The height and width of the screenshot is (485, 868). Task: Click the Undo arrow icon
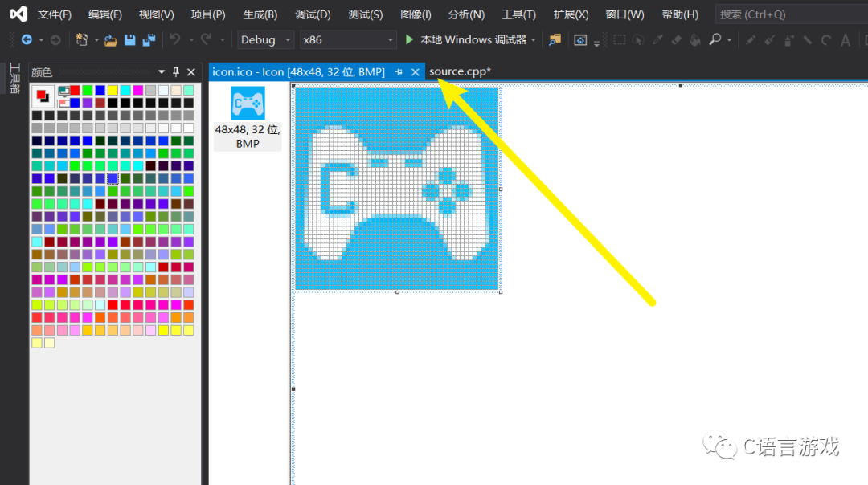pyautogui.click(x=175, y=39)
